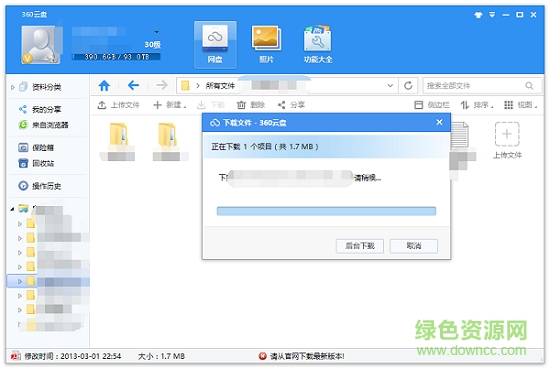Focus the 搜索全部文件 search field
The width and height of the screenshot is (550, 369).
[474, 86]
